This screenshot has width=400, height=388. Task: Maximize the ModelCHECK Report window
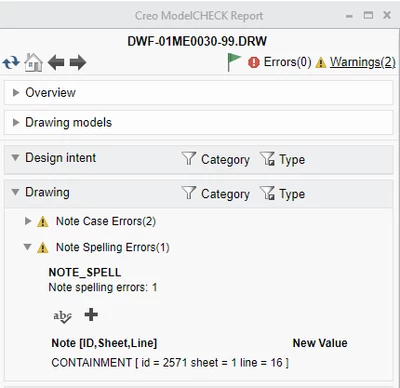point(368,15)
